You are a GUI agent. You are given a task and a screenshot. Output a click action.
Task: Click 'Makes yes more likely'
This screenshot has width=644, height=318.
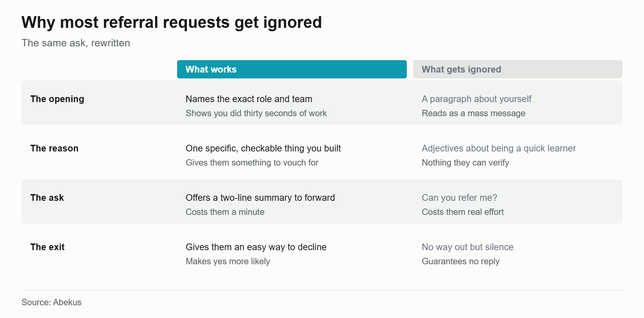[228, 262]
